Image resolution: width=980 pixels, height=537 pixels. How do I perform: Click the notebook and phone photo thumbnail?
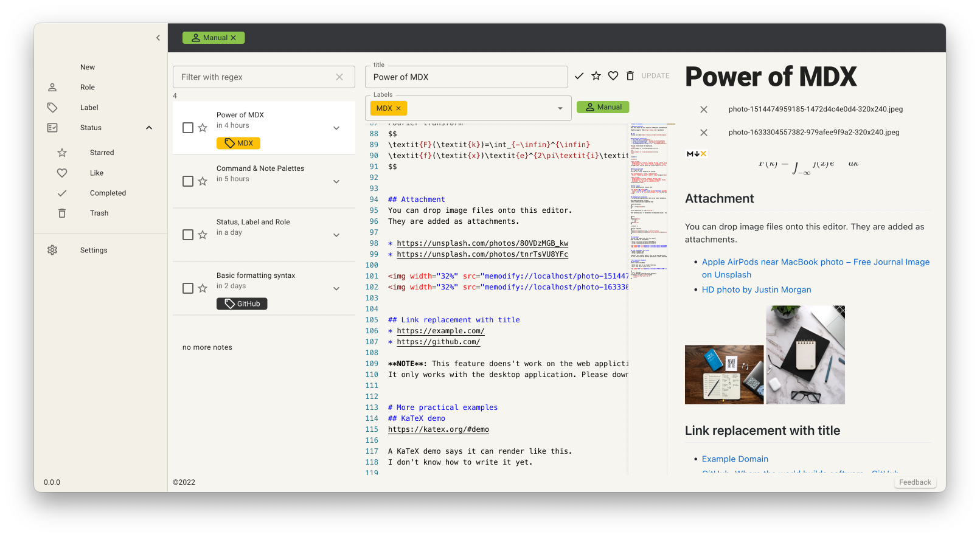coord(725,375)
